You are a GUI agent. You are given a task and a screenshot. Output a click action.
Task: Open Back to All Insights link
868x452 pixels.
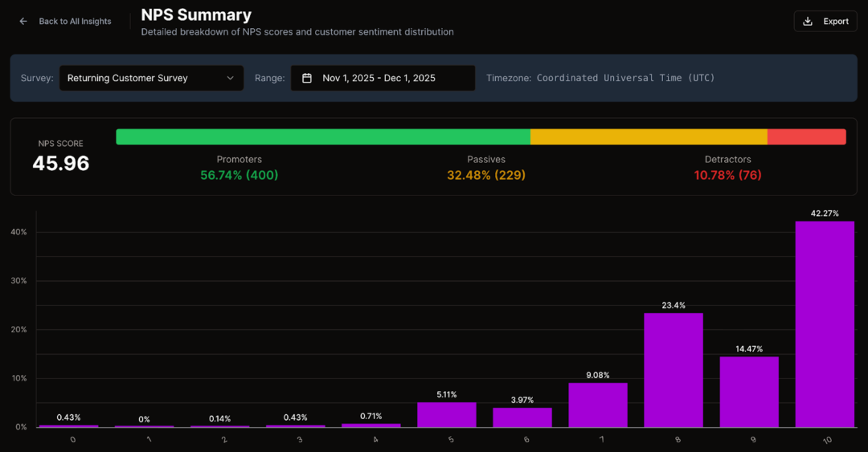[75, 22]
